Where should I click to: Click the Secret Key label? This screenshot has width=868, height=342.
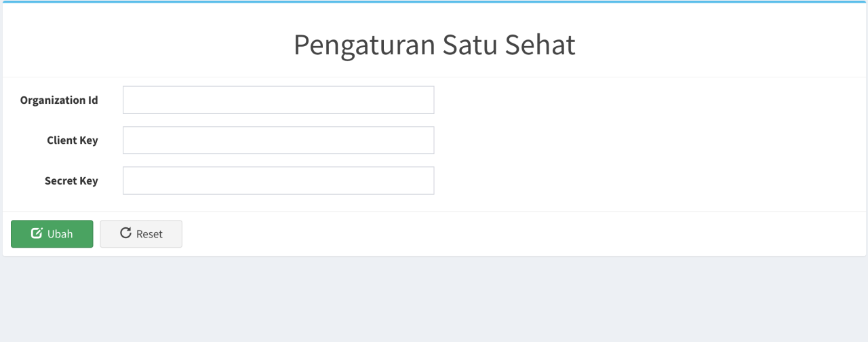tap(71, 181)
